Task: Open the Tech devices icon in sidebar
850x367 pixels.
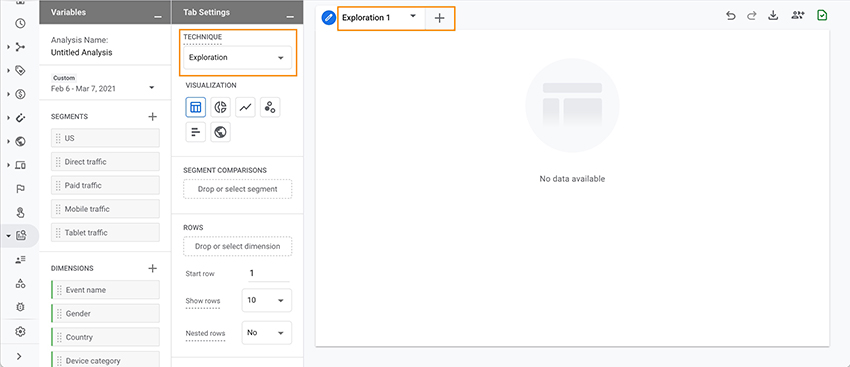Action: coord(20,165)
